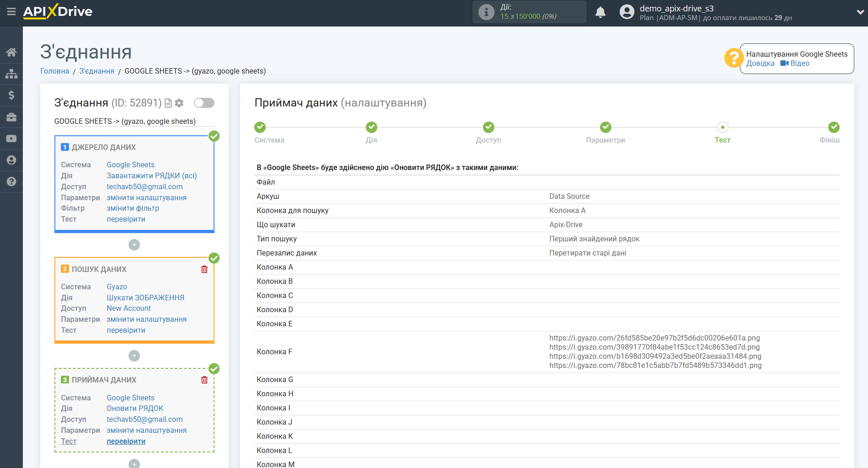Click the Дії usage counter info panel
The height and width of the screenshot is (468, 868).
[x=529, y=12]
